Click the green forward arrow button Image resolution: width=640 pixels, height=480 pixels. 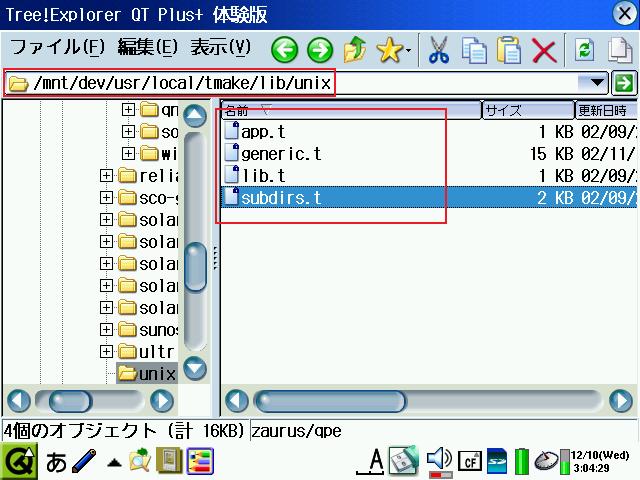[x=320, y=50]
